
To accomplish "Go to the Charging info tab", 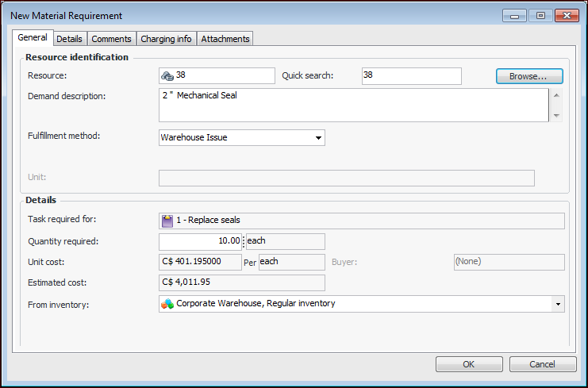I will [166, 38].
